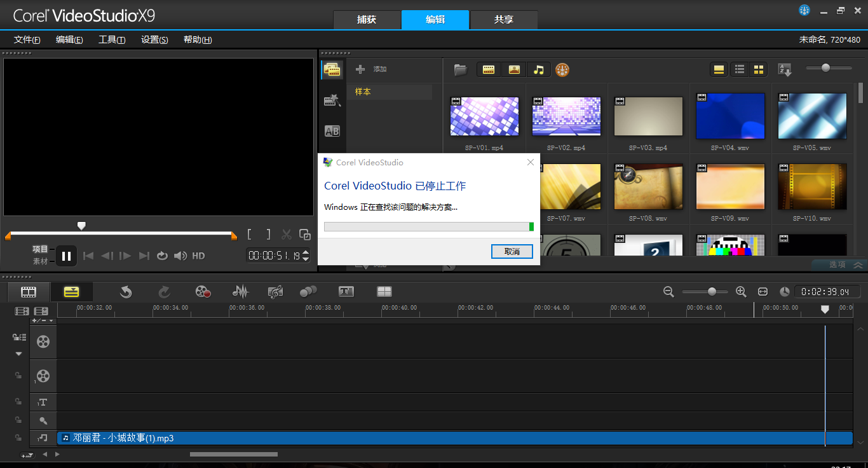Toggle show videos filter in library
Screen dimensions: 868x468
pyautogui.click(x=489, y=70)
